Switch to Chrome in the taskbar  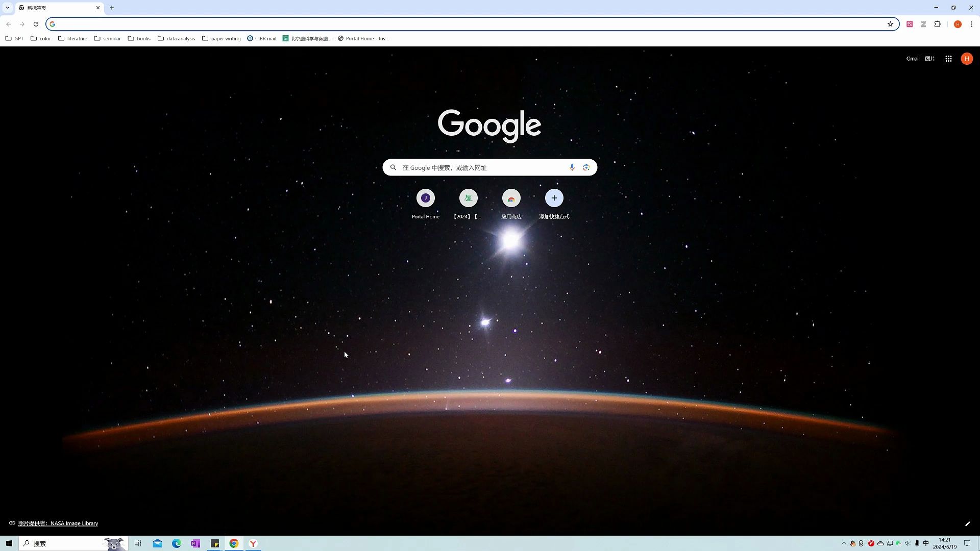point(234,543)
